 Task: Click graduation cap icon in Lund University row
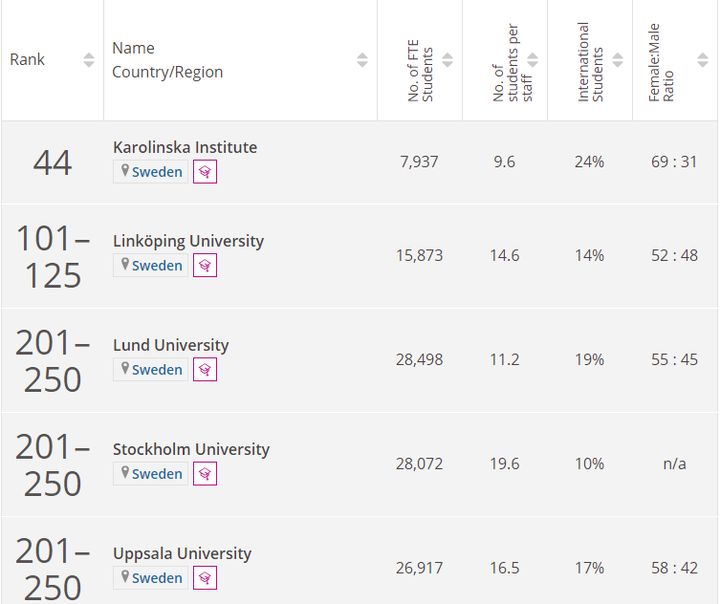coord(205,370)
